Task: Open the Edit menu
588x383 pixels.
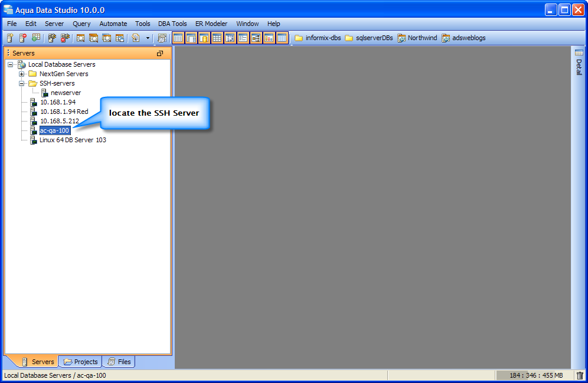Action: point(31,24)
